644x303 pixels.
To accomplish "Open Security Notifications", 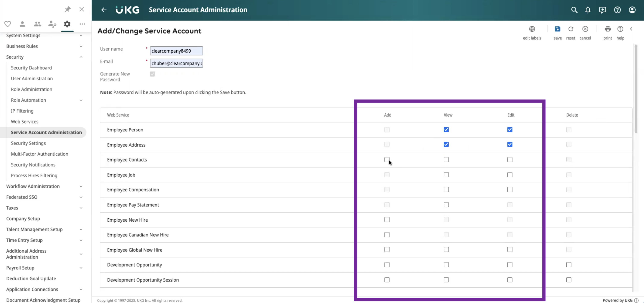I will coord(33,165).
